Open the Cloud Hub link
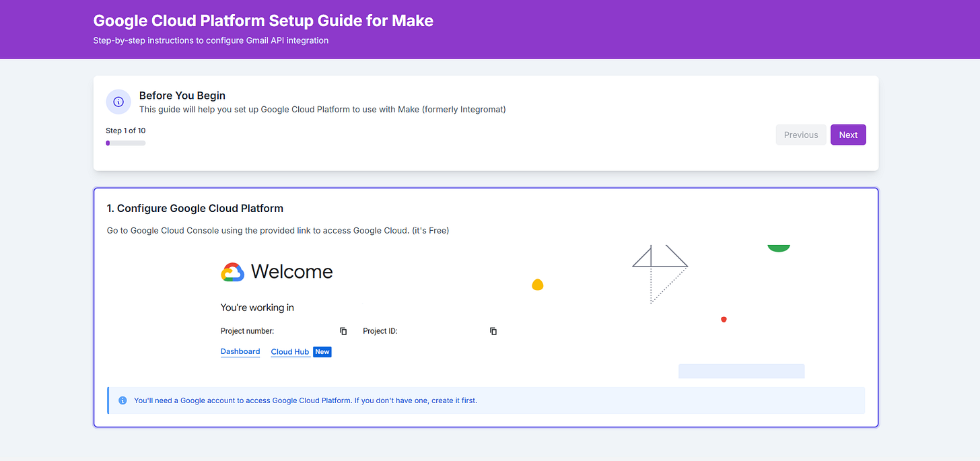This screenshot has height=461, width=980. point(290,352)
